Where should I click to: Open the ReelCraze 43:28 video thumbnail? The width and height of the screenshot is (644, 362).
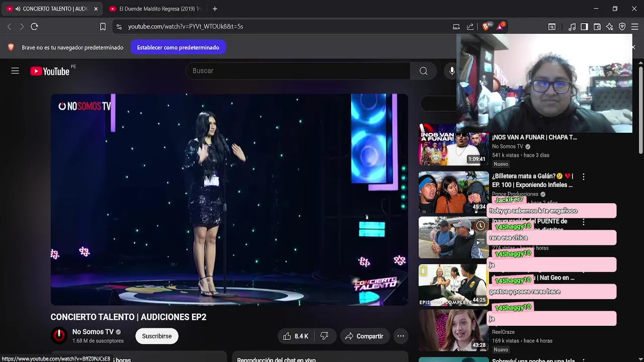pos(453,330)
